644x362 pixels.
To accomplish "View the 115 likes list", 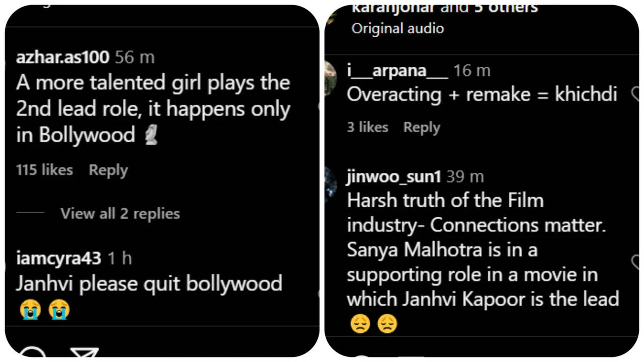I will coord(44,170).
